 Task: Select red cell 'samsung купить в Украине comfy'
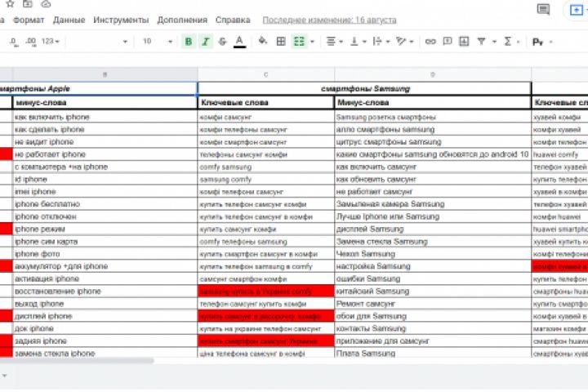point(266,291)
